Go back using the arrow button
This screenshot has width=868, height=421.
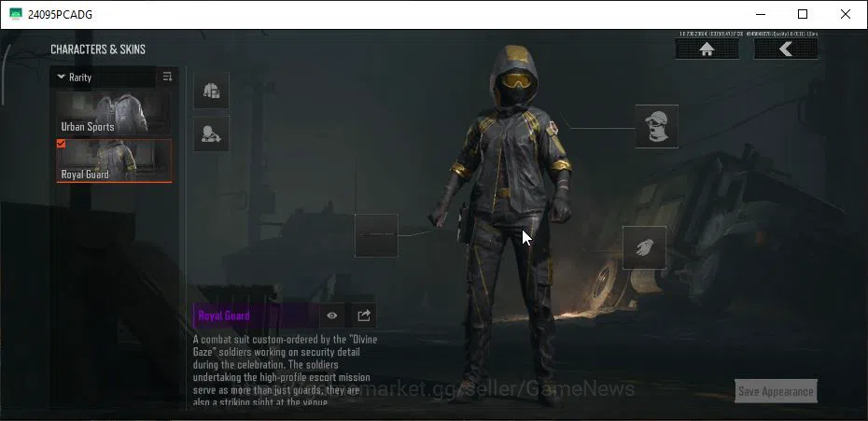click(786, 49)
